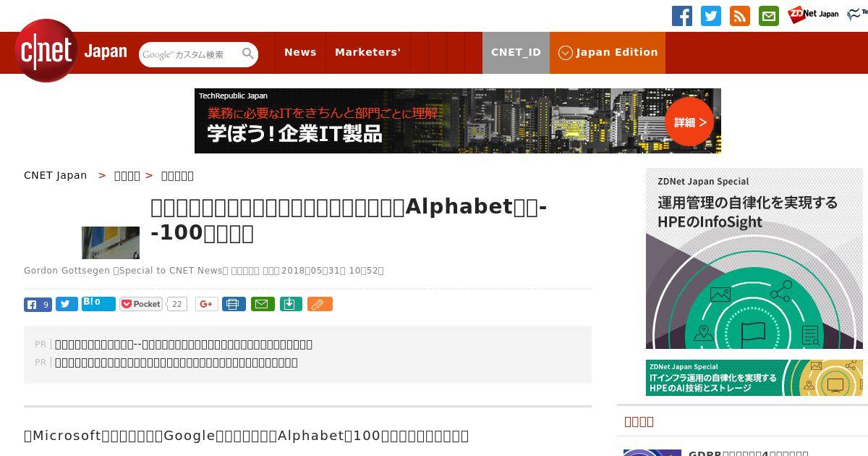Click the round red arrow button on the banner
This screenshot has width=868, height=456.
point(689,122)
